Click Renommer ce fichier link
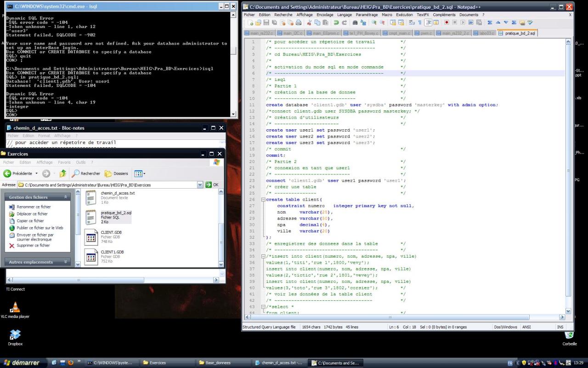Screen dimensions: 588x368 [34, 207]
